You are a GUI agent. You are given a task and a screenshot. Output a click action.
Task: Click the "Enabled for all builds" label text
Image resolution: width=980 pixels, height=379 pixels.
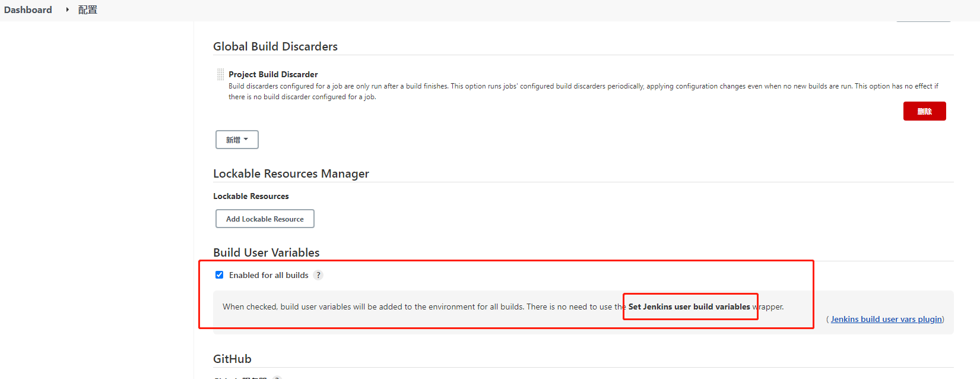pyautogui.click(x=268, y=275)
